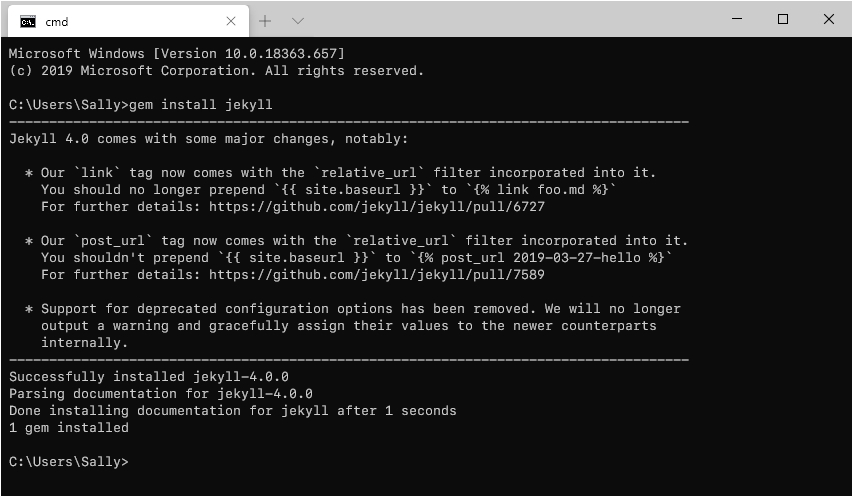Open a new tab with plus icon

265,20
